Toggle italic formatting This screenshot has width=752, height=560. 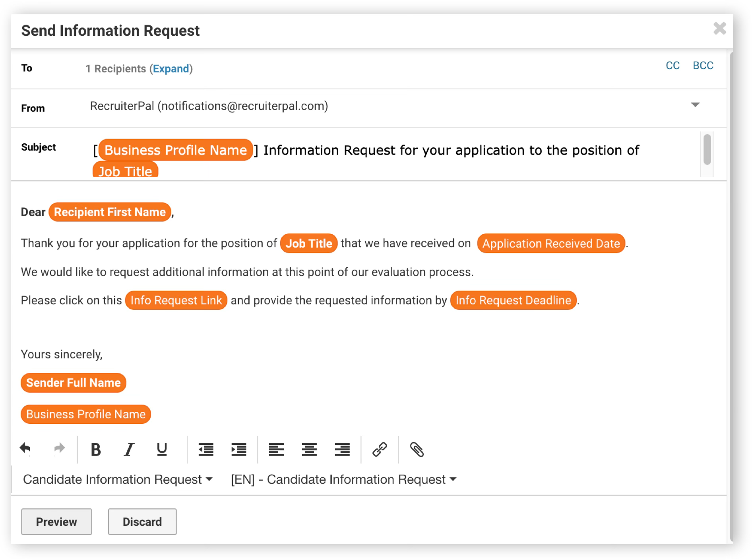(129, 450)
